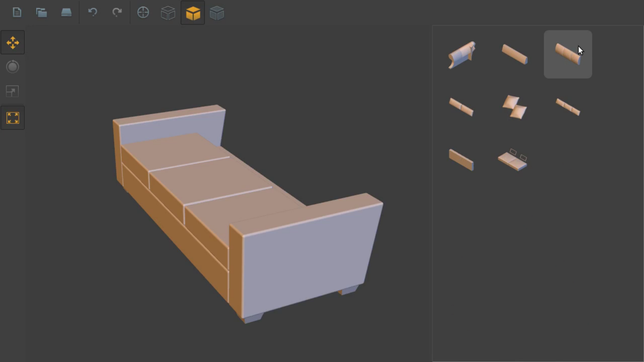Pick the seat cushions with outlines thumbnail
The width and height of the screenshot is (644, 362).
click(x=513, y=160)
